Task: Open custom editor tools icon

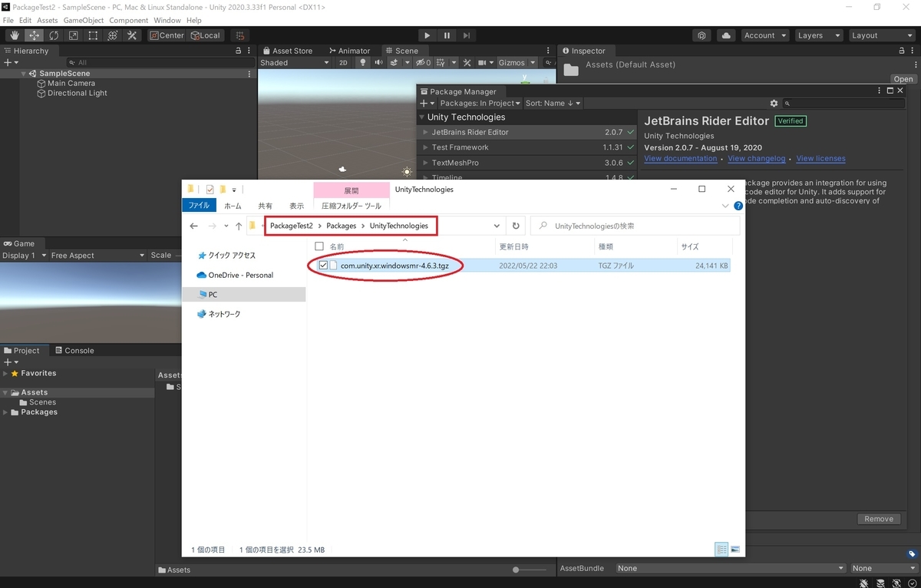Action: 132,35
